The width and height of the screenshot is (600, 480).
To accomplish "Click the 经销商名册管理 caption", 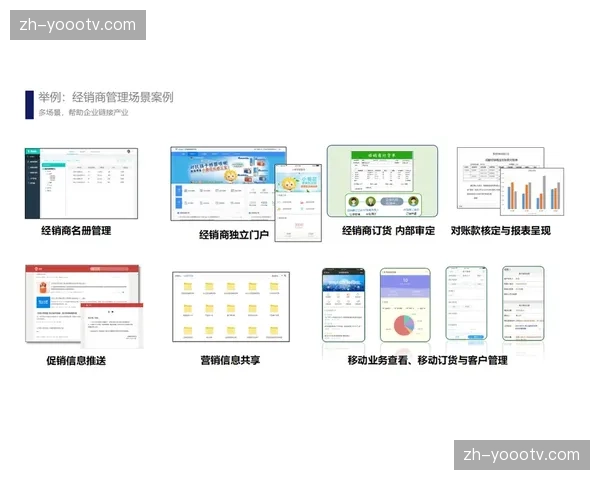I will 76,231.
